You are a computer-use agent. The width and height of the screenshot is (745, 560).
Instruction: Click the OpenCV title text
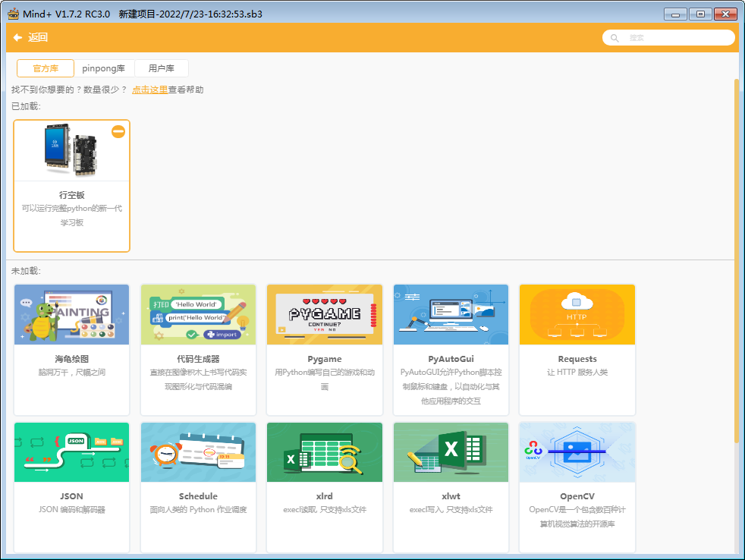577,496
